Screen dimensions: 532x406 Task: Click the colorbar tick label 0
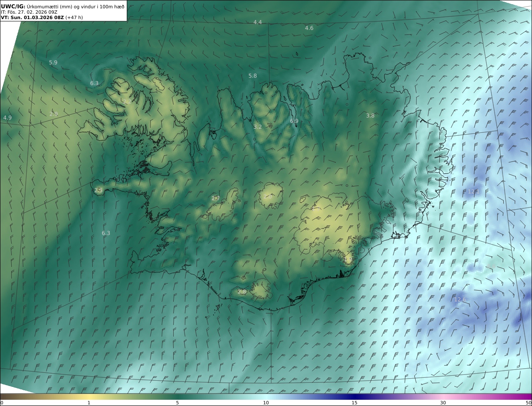[2, 403]
